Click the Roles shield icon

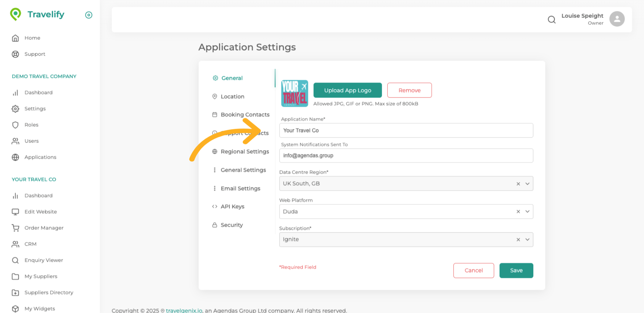coord(15,125)
